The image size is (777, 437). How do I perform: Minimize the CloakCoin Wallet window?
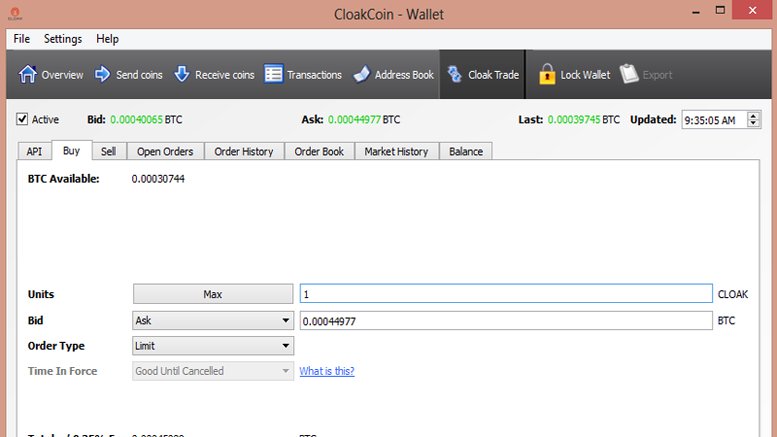point(696,10)
